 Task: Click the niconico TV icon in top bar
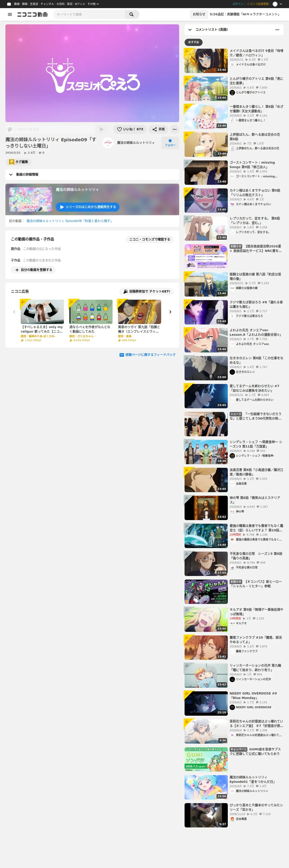coord(9,4)
